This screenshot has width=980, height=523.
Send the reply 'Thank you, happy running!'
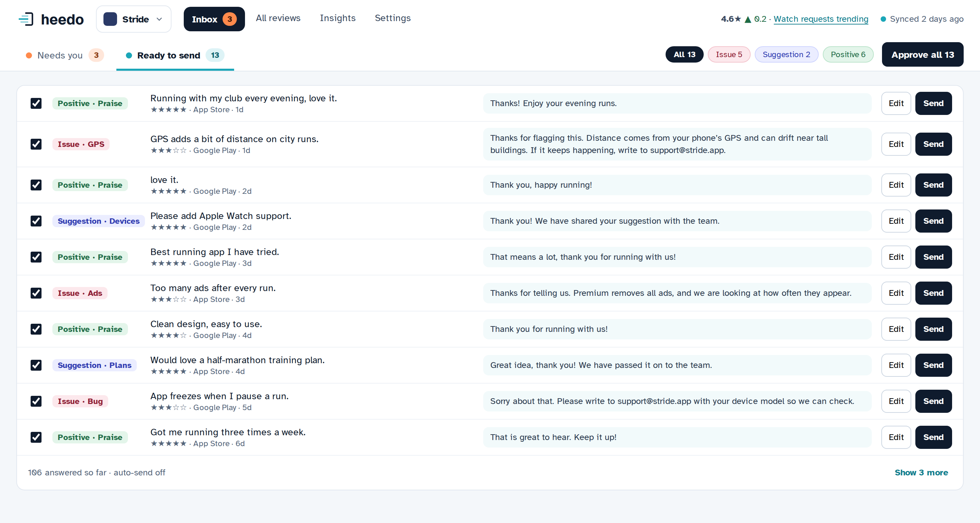[x=933, y=185]
